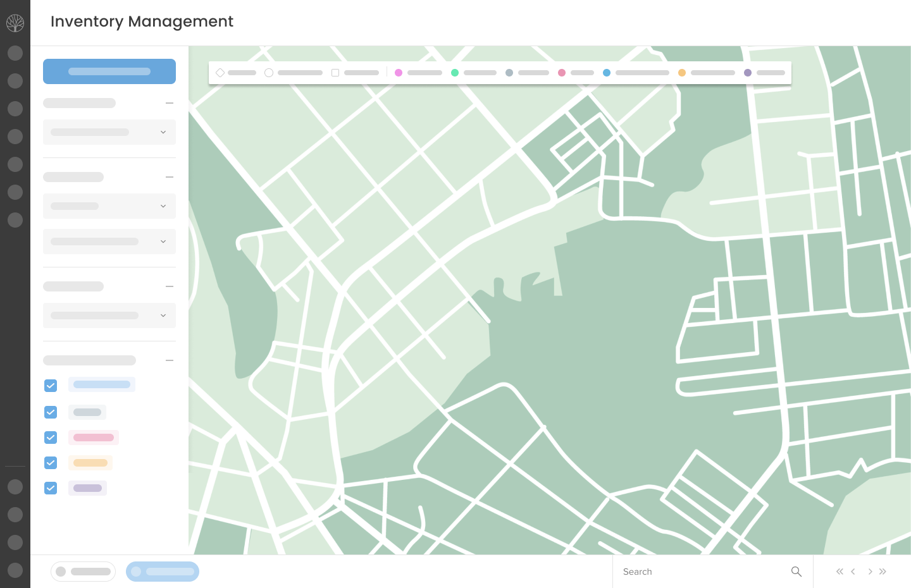Click the tree logo icon in sidebar

pos(15,23)
